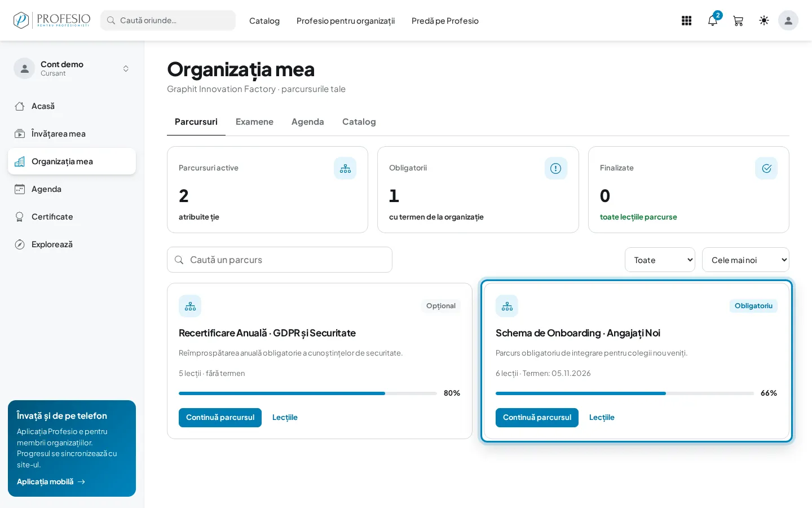Image resolution: width=812 pixels, height=508 pixels.
Task: Click the Învățarea mea sidebar icon
Action: 20,134
